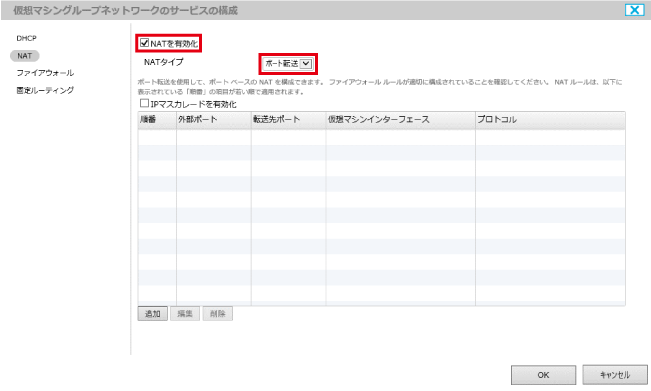
Task: Open the NATタイプ ポート転送 dropdown
Action: (x=288, y=64)
